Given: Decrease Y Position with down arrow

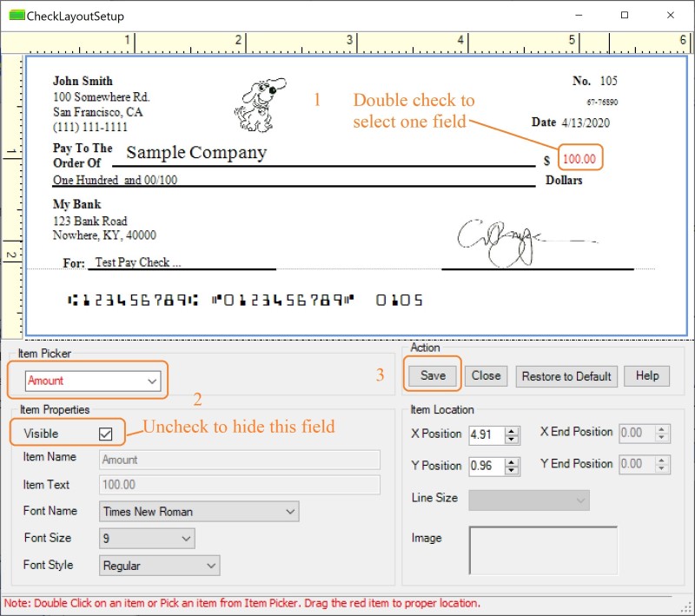Looking at the screenshot, I should 512,470.
